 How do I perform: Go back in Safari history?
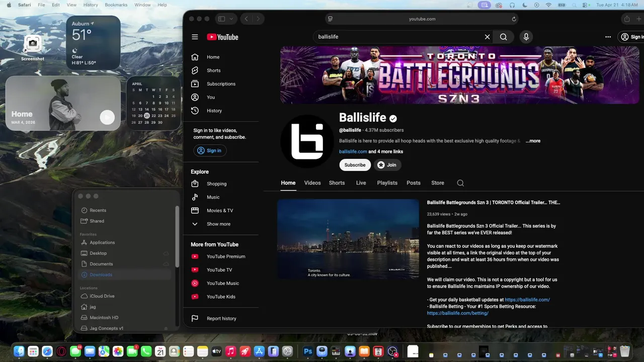pos(246,19)
